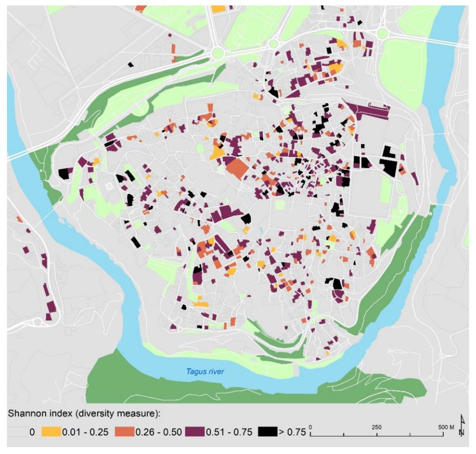Click the "> 0.75" legend label text
The width and height of the screenshot is (476, 454).
coord(292,432)
